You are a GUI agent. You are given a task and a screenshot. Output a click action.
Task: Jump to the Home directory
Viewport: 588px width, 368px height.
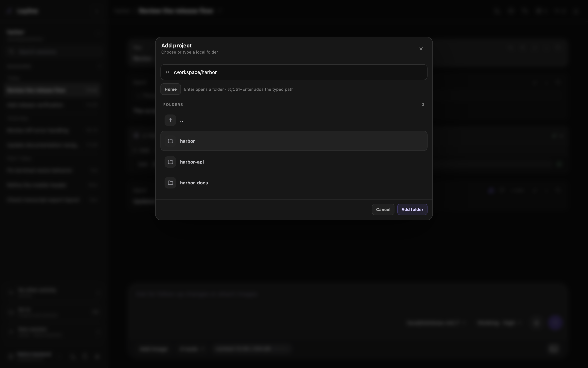pyautogui.click(x=170, y=89)
